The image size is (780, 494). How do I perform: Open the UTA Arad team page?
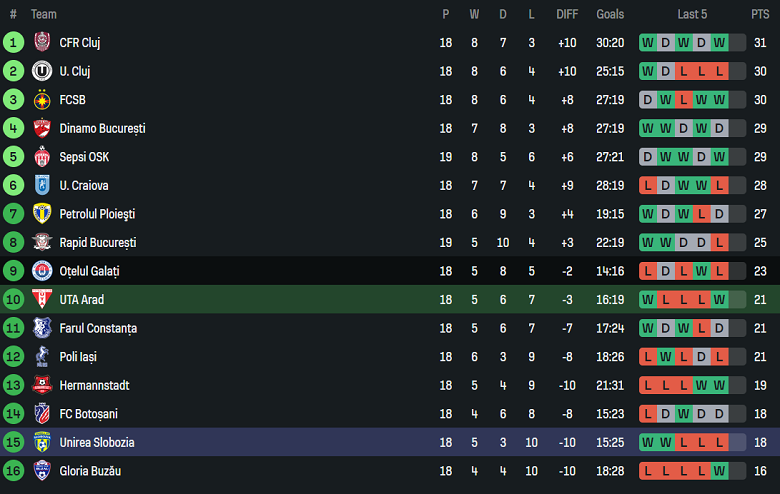pyautogui.click(x=82, y=299)
